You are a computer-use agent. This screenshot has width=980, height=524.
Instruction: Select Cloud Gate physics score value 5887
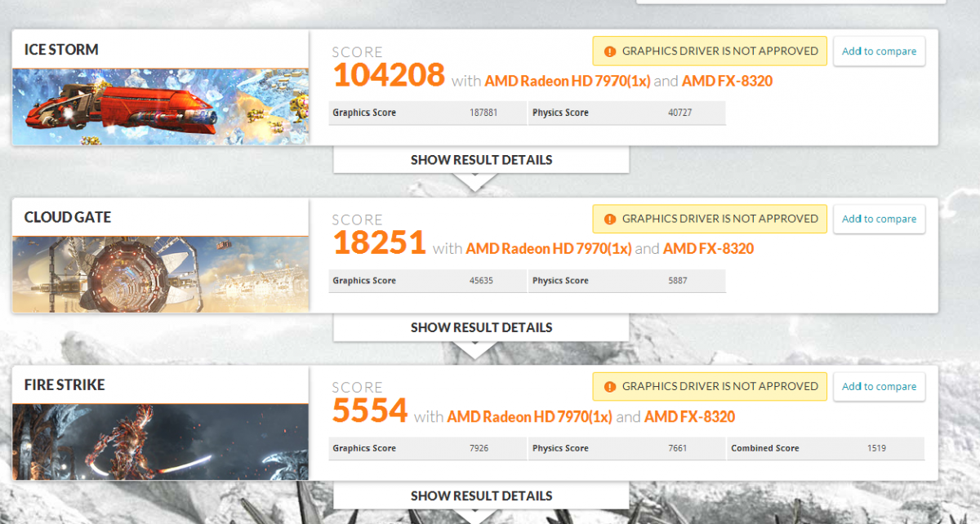[x=678, y=281]
